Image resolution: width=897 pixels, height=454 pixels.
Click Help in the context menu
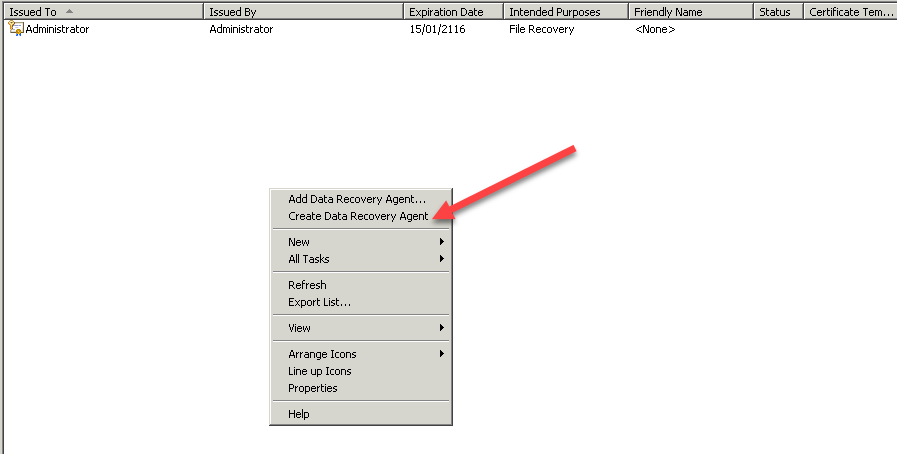(298, 414)
